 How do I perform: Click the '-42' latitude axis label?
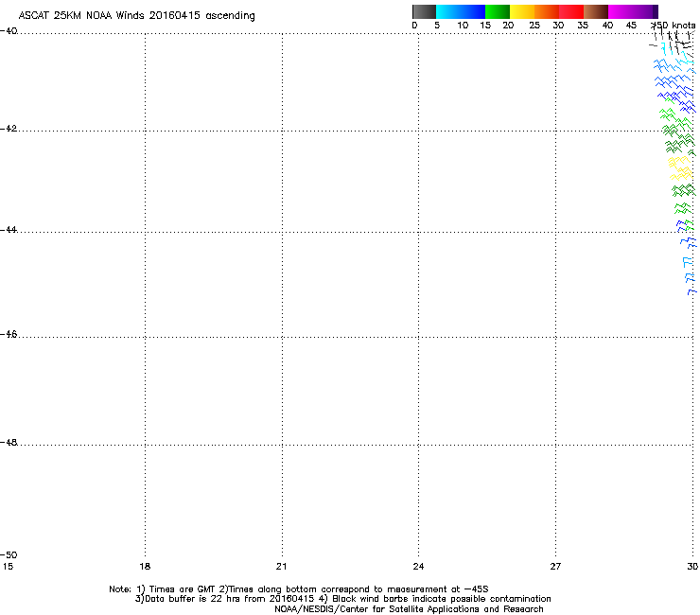pyautogui.click(x=9, y=129)
